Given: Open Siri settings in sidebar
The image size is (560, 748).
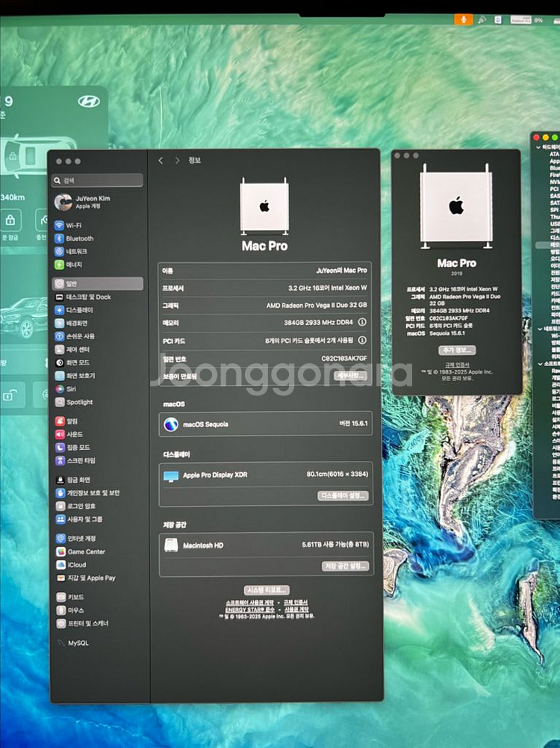Looking at the screenshot, I should [x=98, y=389].
